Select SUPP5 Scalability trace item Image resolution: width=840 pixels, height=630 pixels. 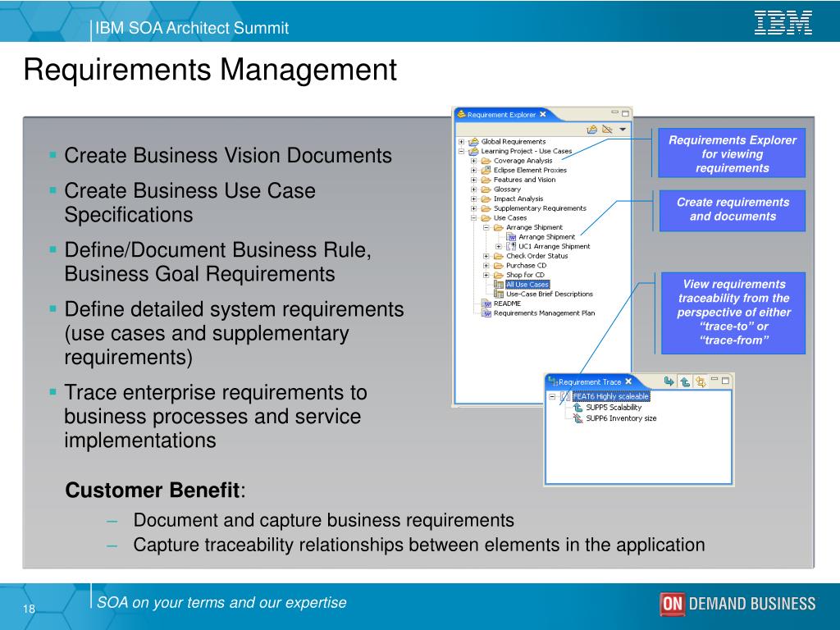click(x=614, y=408)
